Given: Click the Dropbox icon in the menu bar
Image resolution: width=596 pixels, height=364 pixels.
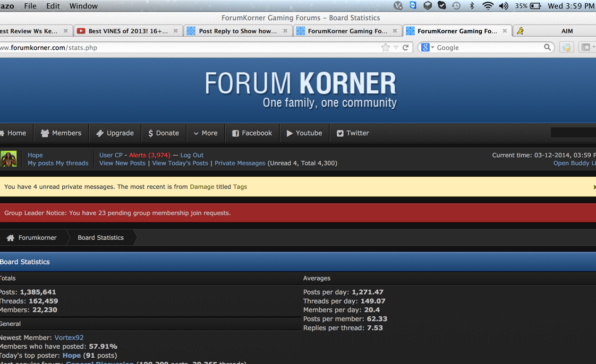Looking at the screenshot, I should (x=428, y=6).
